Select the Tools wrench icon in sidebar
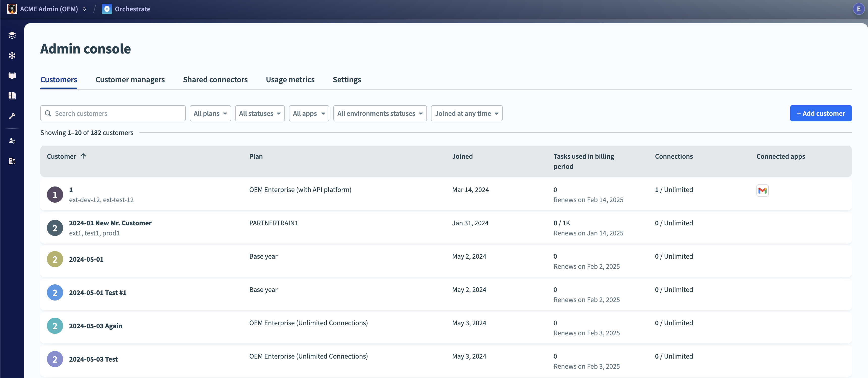 12,116
